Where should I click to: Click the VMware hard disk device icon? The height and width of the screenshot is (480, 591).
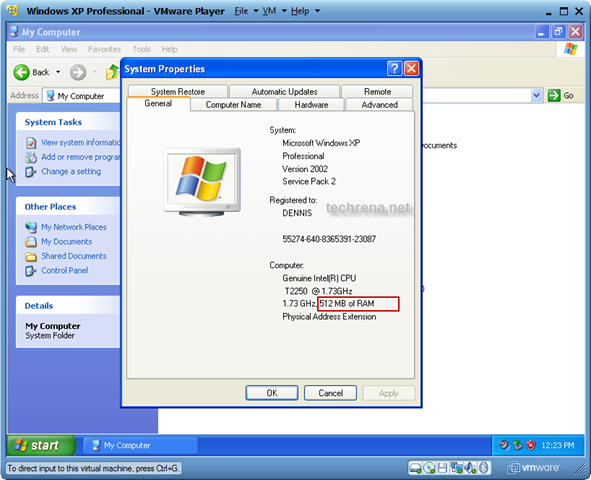415,468
